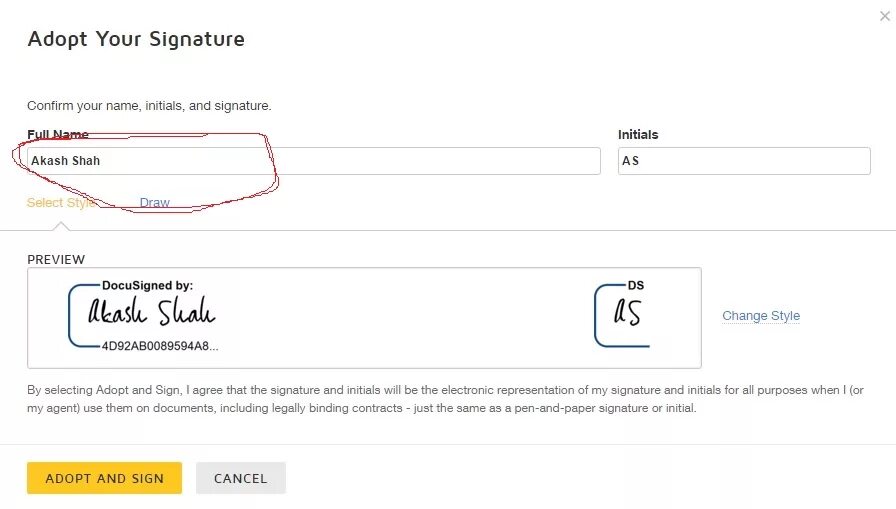Click the Initials field label
Viewport: 896px width, 509px height.
[638, 134]
